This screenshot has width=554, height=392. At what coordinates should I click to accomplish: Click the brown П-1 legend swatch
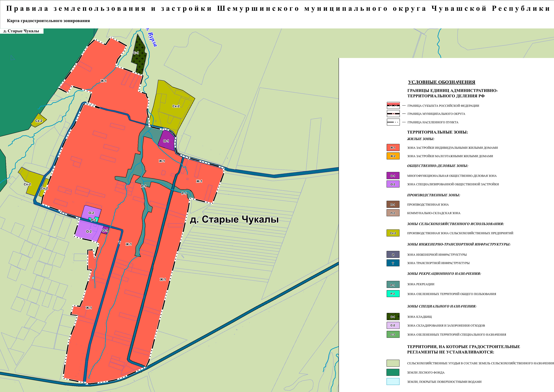[393, 204]
